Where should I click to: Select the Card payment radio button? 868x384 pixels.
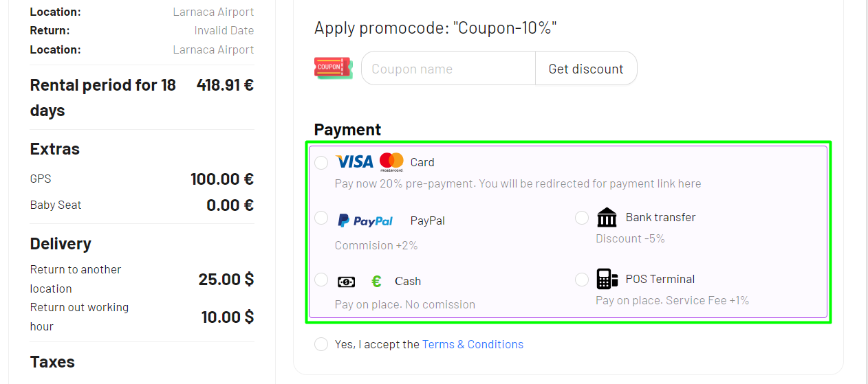click(321, 163)
